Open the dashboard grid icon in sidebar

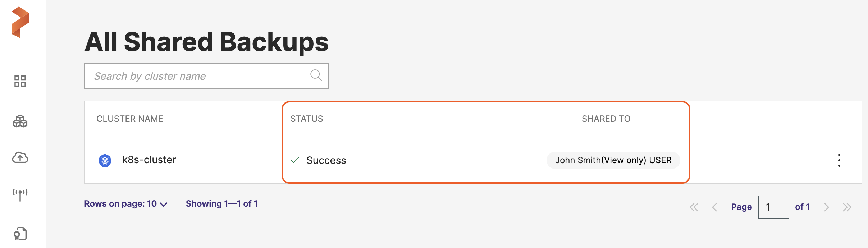[x=20, y=81]
